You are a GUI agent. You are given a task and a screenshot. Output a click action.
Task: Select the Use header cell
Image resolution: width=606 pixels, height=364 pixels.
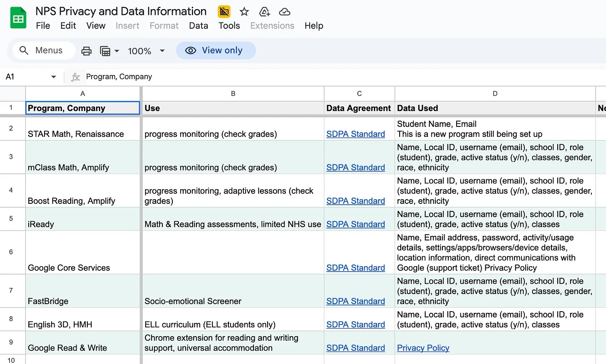tap(233, 108)
